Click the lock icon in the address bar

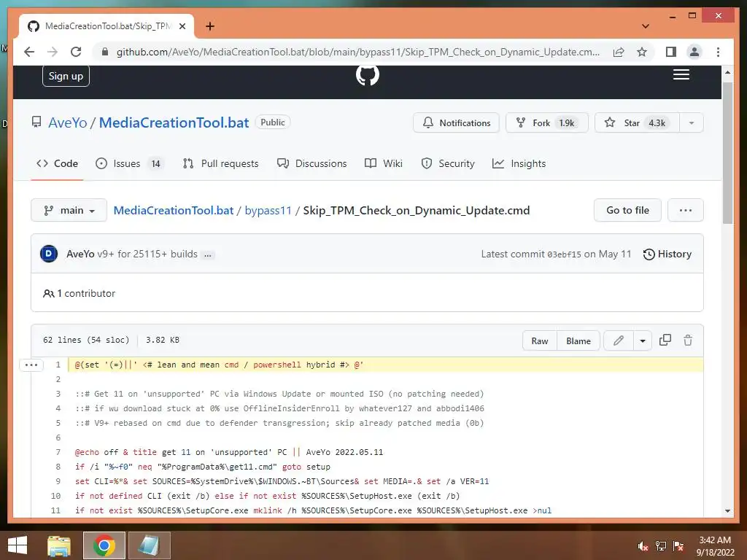click(105, 52)
